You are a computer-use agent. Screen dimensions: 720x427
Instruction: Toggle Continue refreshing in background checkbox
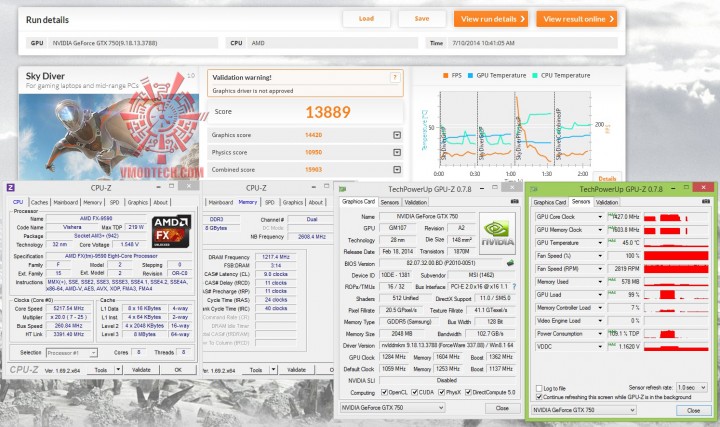tap(539, 397)
